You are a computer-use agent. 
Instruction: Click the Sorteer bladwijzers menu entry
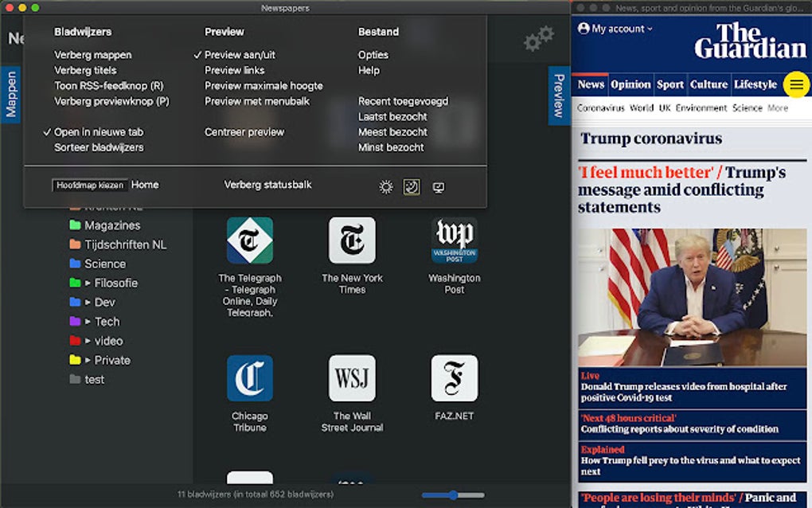[x=99, y=147]
